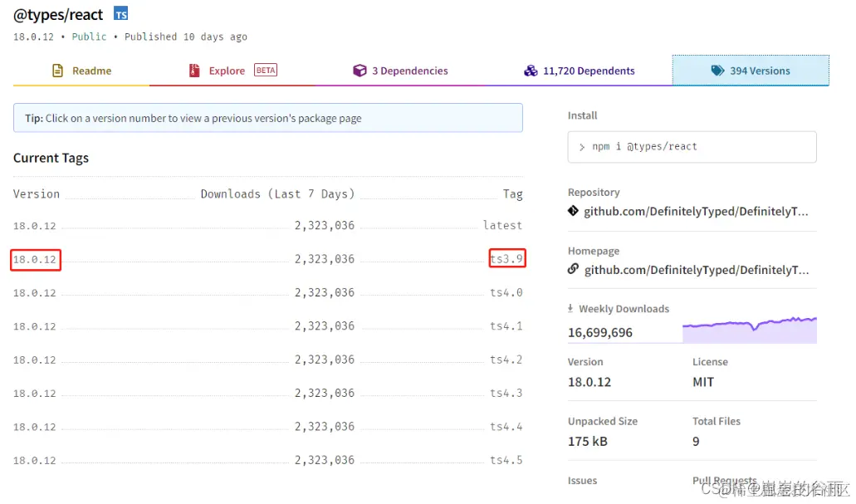Click the Dependents cubes icon
This screenshot has height=504, width=856.
tap(531, 71)
